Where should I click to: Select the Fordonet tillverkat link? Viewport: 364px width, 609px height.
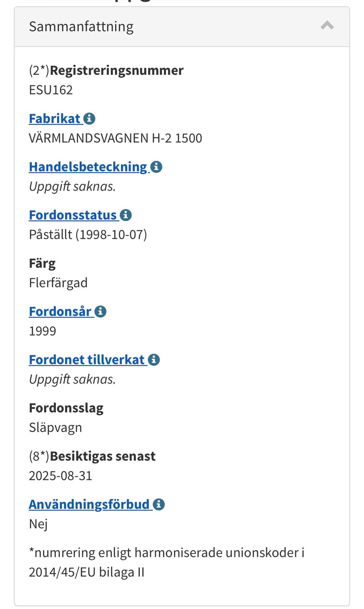click(86, 360)
